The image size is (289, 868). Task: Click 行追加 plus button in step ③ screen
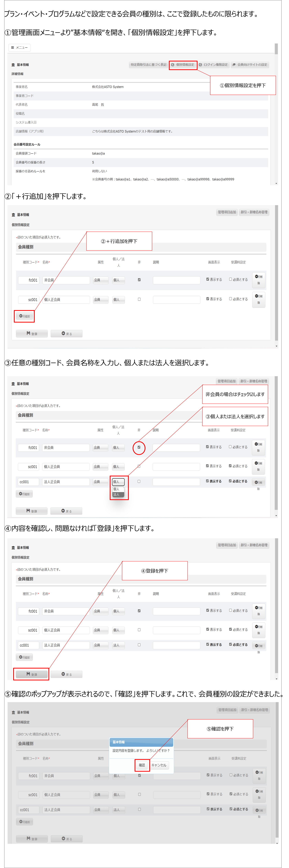coord(24,494)
